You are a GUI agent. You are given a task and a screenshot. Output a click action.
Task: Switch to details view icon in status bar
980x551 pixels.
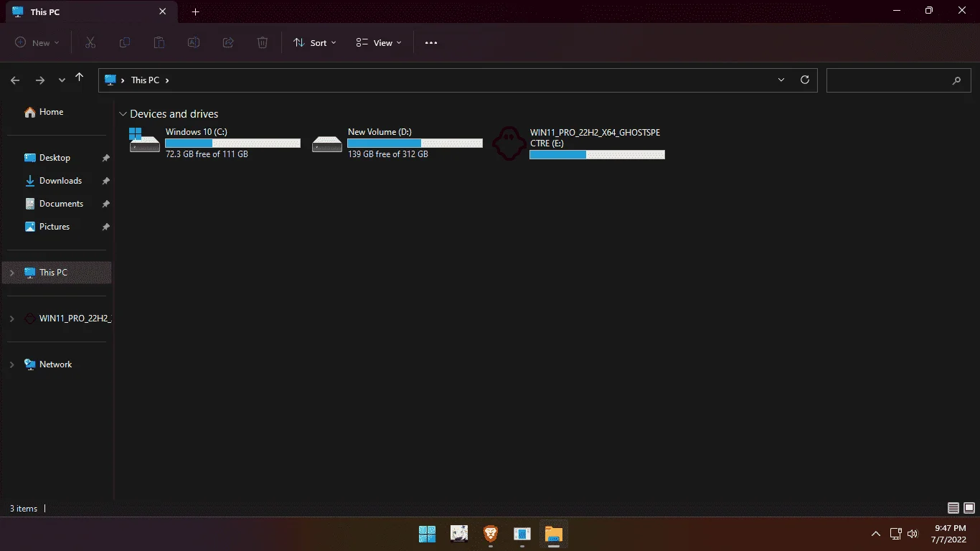pos(953,509)
